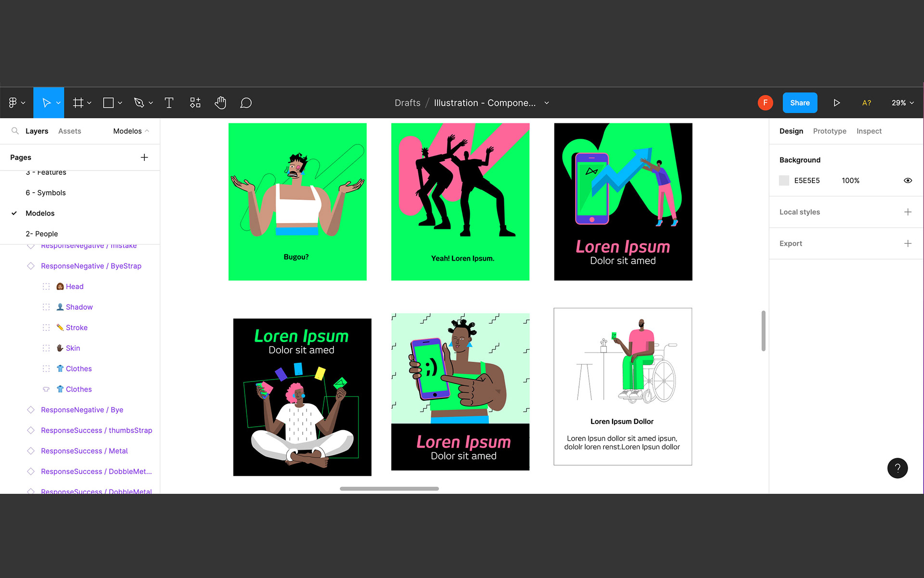Switch to the Layers tab
This screenshot has width=924, height=578.
click(37, 131)
